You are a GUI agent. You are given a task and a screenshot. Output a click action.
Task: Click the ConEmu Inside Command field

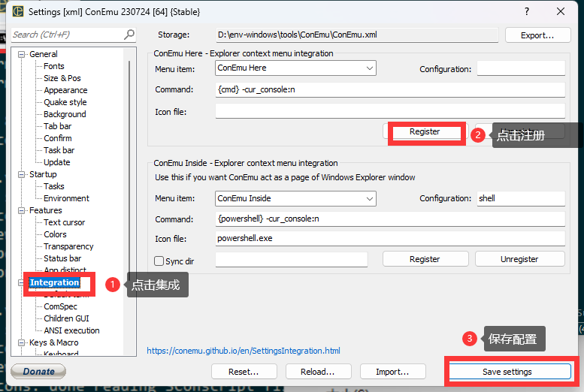click(x=390, y=219)
